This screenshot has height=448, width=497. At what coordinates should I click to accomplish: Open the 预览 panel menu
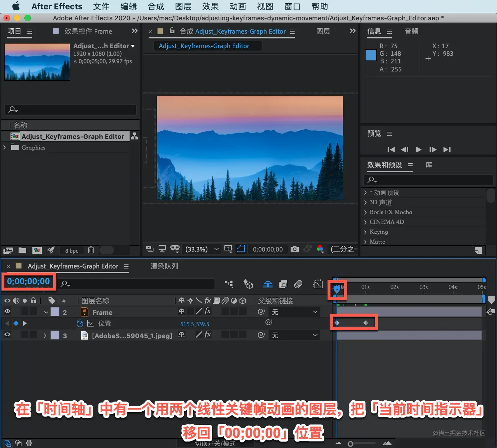390,134
